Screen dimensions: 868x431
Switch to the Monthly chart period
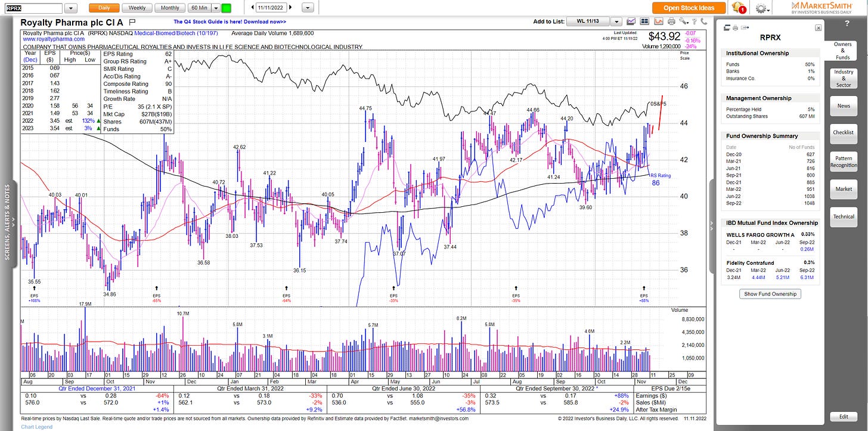point(169,8)
